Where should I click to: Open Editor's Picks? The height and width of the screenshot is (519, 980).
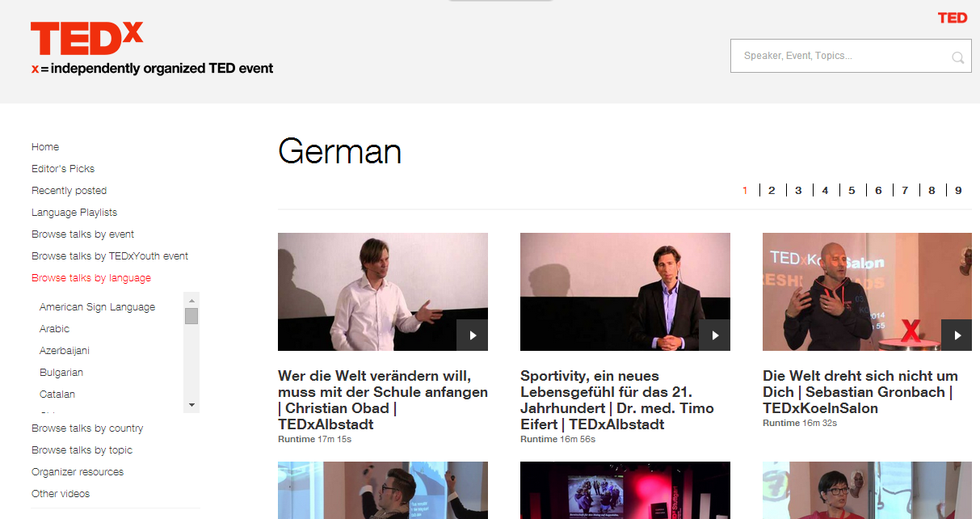pos(63,169)
